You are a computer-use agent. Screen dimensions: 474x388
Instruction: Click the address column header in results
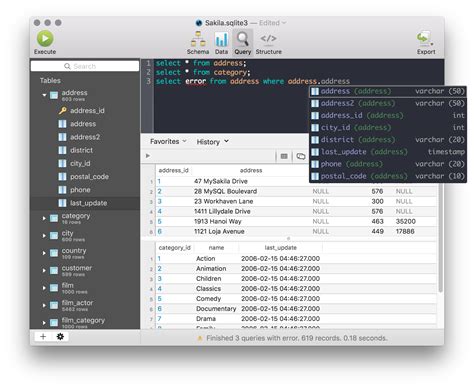point(251,170)
